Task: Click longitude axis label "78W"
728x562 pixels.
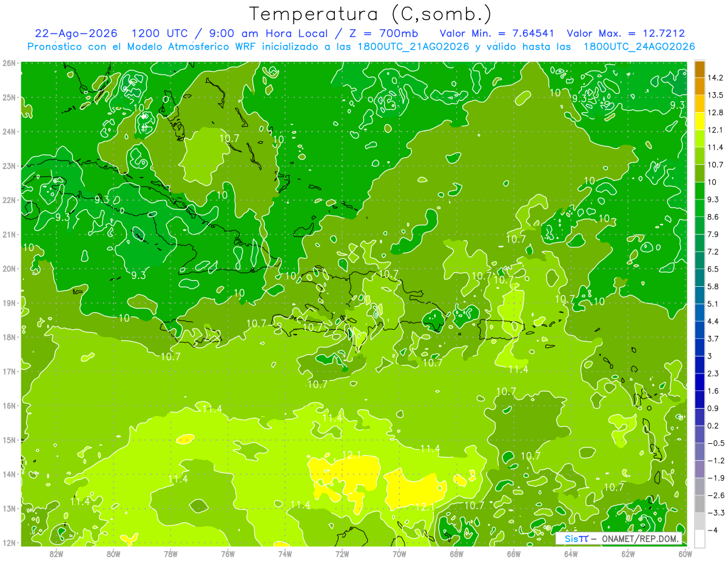Action: tap(170, 554)
